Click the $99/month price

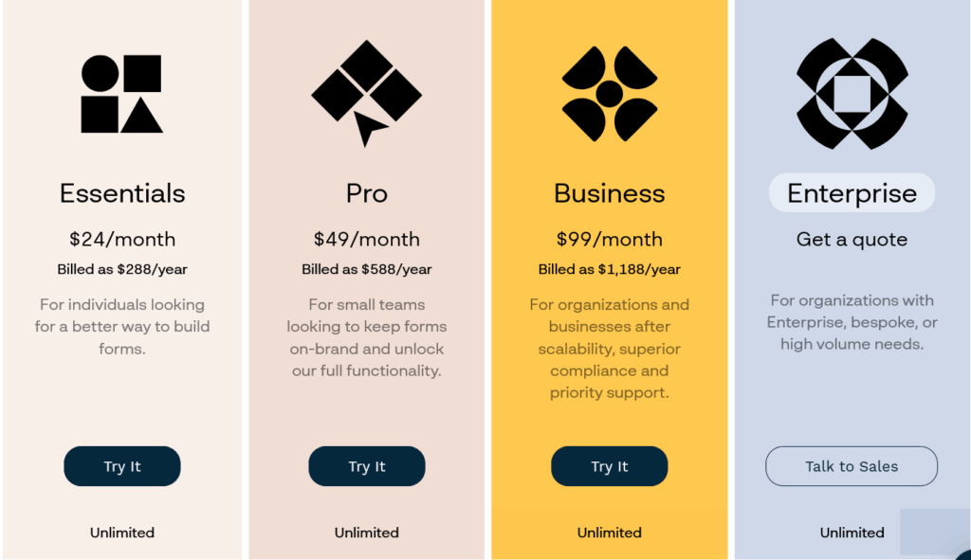click(609, 240)
